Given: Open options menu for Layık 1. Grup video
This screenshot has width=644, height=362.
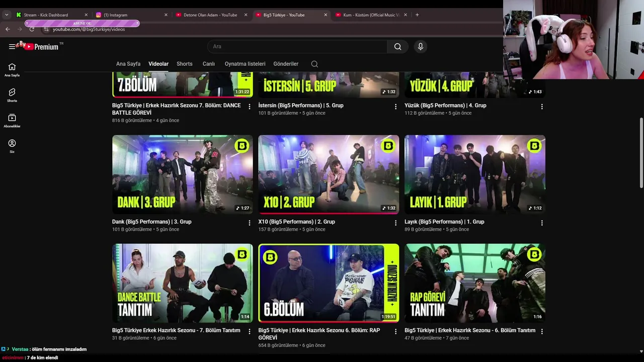Looking at the screenshot, I should (x=542, y=223).
